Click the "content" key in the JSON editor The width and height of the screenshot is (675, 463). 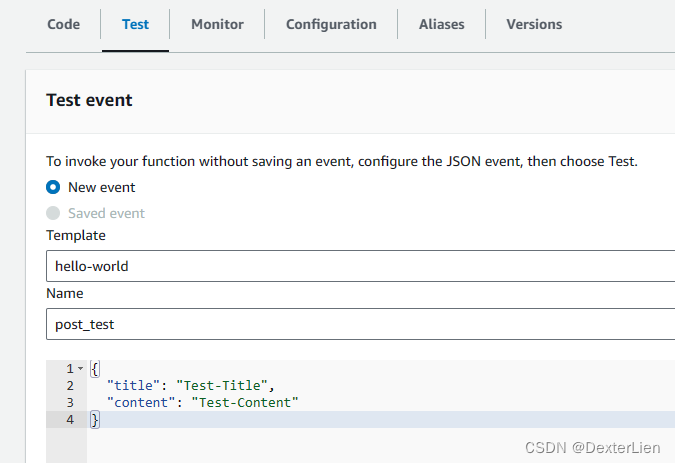click(142, 402)
